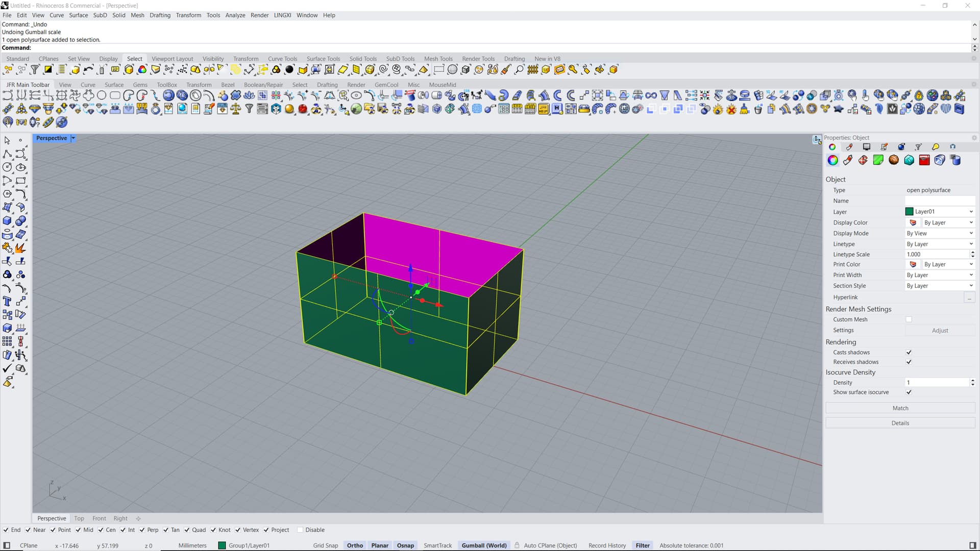Toggle the Near osnap checkbox
Image resolution: width=980 pixels, height=551 pixels.
coord(28,530)
